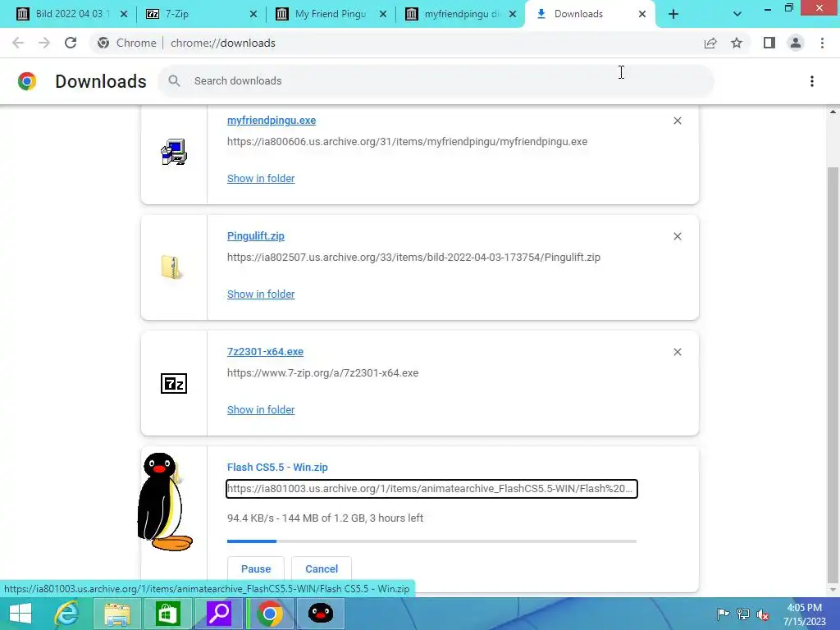Click the search magnifier icon in downloads
The image size is (840, 630).
click(174, 81)
